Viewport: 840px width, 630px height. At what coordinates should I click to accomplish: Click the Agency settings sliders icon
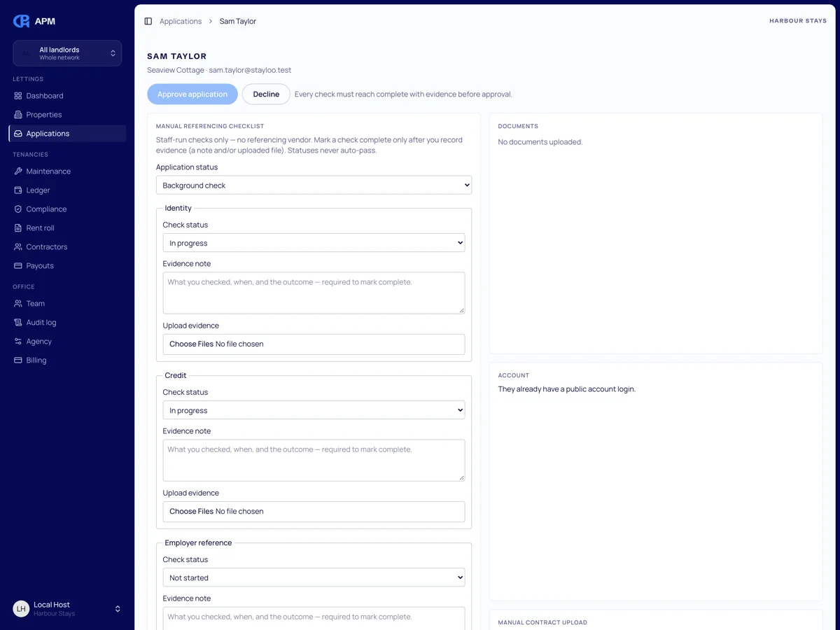click(x=18, y=342)
